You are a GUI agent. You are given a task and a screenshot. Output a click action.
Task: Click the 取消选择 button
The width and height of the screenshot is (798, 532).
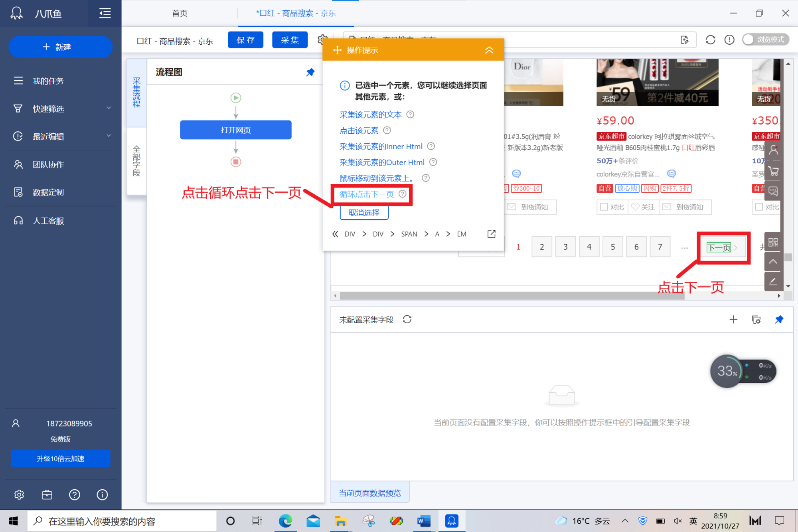[364, 213]
